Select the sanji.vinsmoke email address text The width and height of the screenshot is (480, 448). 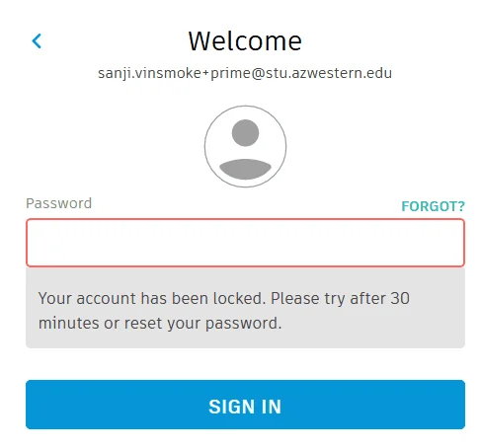click(x=245, y=73)
